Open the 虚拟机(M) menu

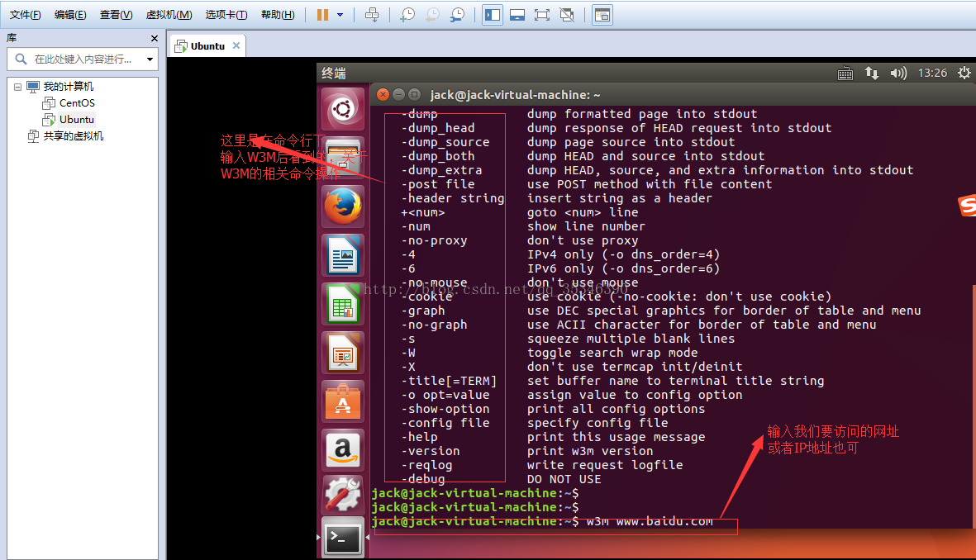click(169, 15)
